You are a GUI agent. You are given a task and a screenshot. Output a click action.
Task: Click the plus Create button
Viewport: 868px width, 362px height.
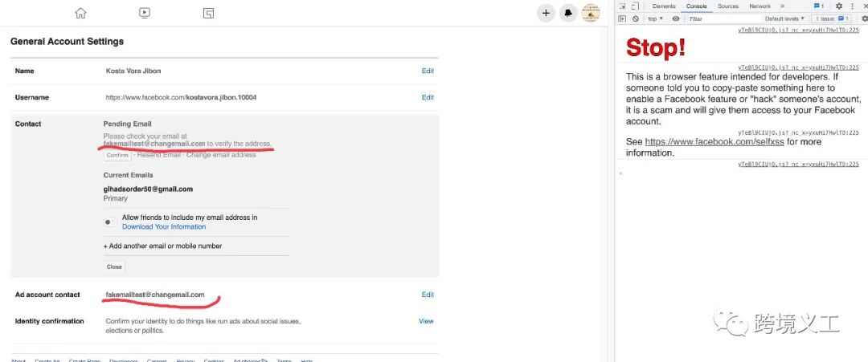[x=546, y=14]
